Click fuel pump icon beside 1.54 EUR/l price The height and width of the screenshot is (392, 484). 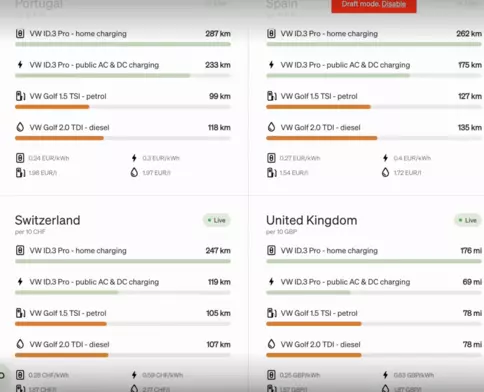pyautogui.click(x=272, y=173)
